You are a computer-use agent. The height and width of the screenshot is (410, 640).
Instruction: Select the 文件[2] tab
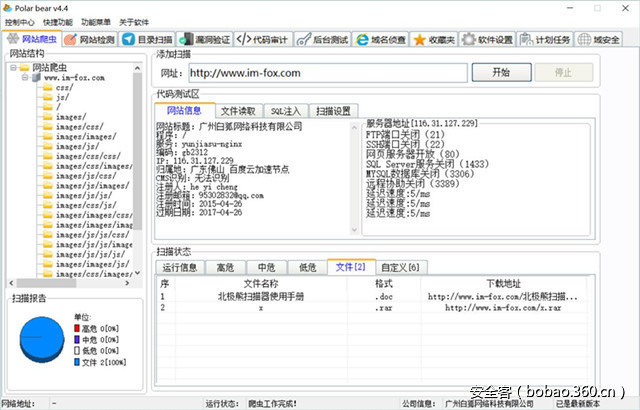pyautogui.click(x=351, y=266)
